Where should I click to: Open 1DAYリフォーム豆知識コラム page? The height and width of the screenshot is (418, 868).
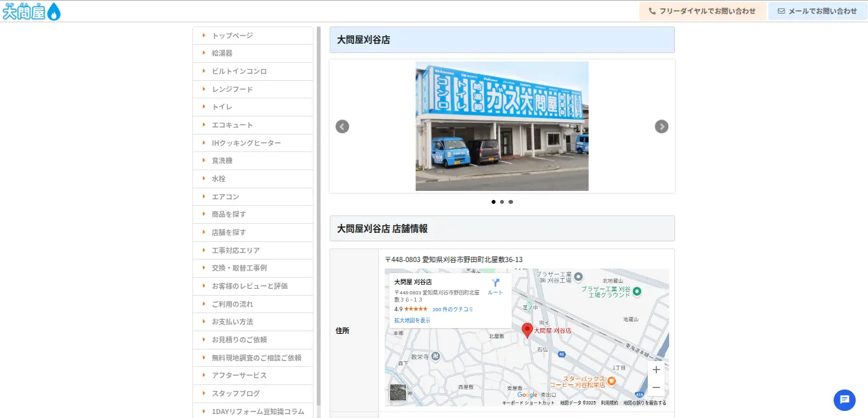(253, 411)
